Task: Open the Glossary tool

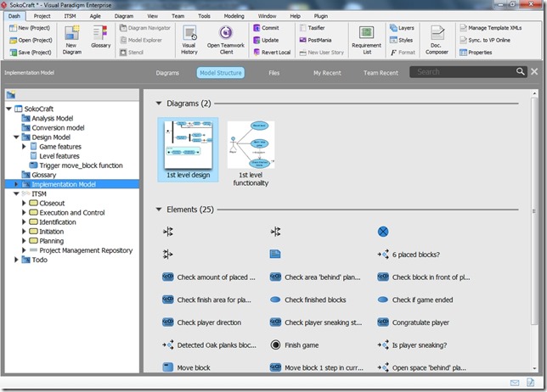Action: (100, 37)
